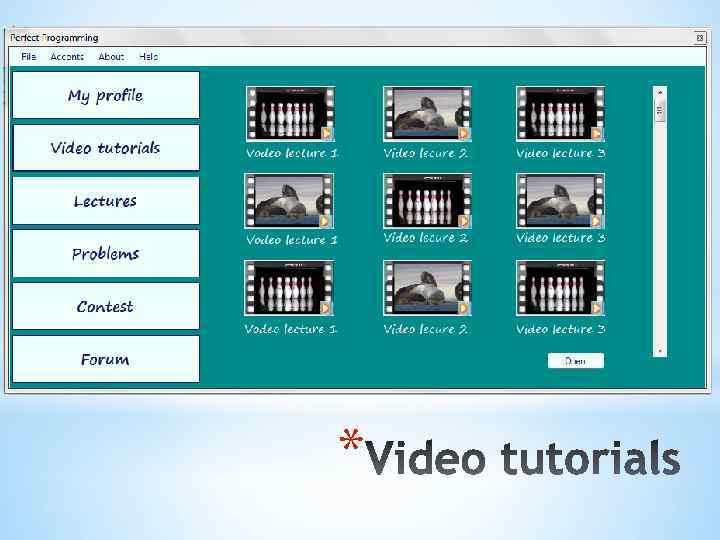The image size is (720, 540).
Task: Open the File menu
Action: point(28,56)
